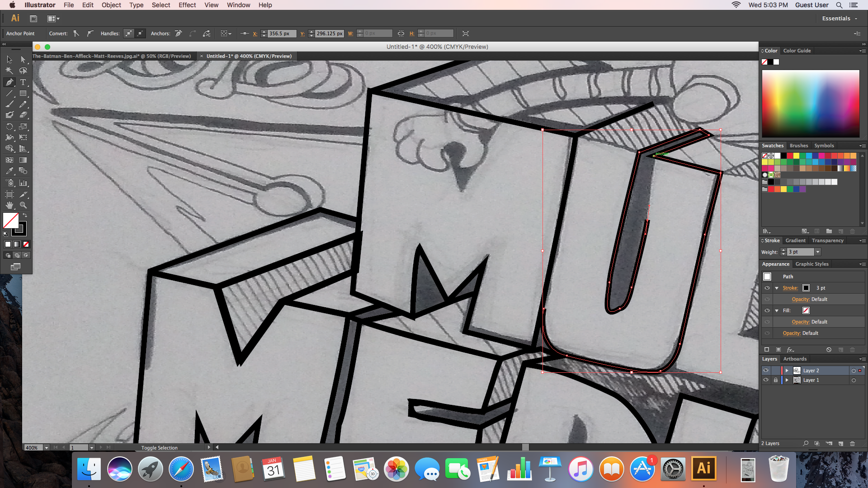The height and width of the screenshot is (488, 868).
Task: Open the Arrange Documents dropdown
Action: point(53,19)
